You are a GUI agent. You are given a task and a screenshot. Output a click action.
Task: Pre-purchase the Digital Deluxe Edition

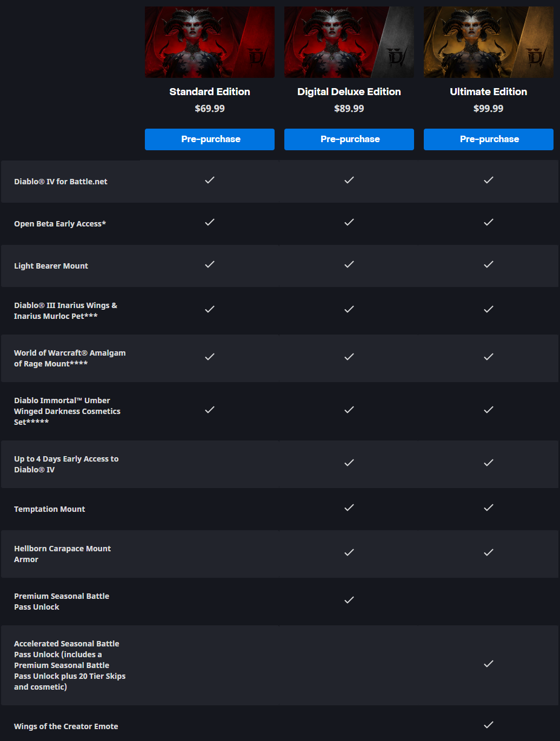(x=349, y=139)
